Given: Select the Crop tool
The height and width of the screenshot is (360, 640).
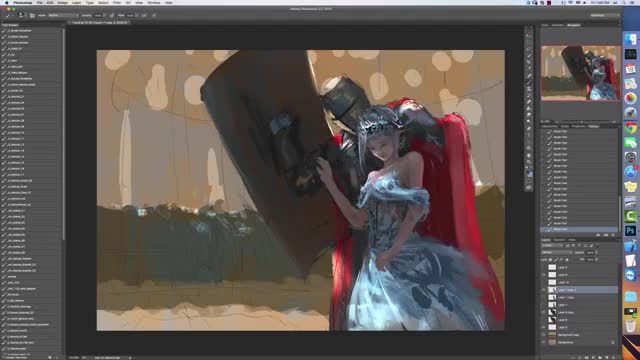Looking at the screenshot, I should coord(529,62).
